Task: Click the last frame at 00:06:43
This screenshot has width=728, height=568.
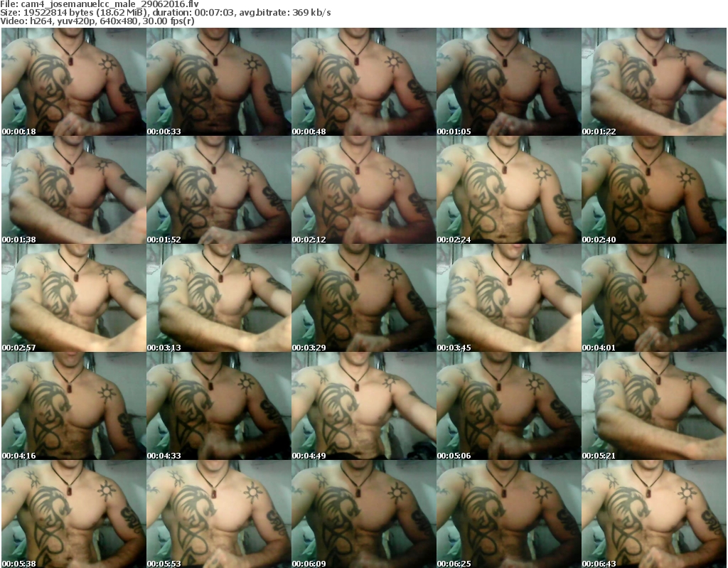Action: [x=654, y=514]
